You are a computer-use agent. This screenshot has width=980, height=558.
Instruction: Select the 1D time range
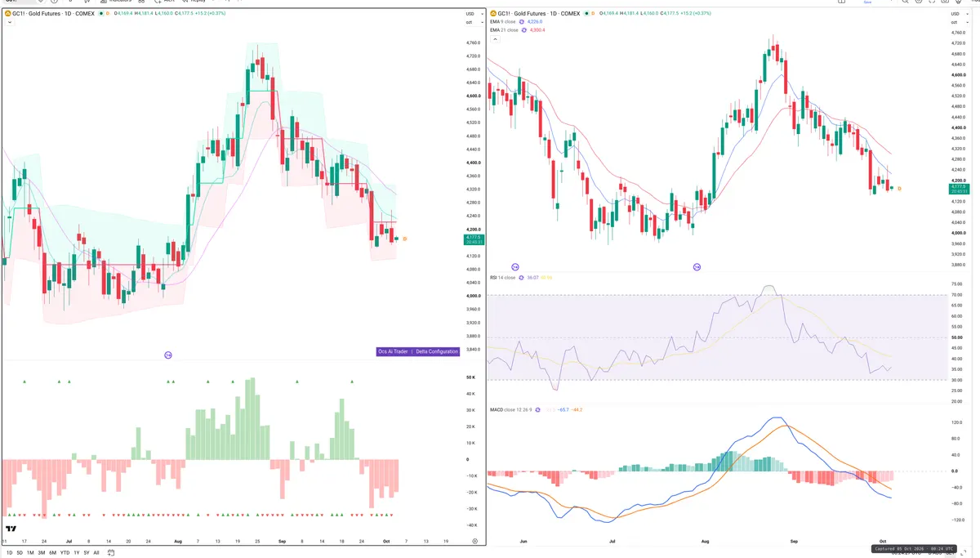(10, 553)
